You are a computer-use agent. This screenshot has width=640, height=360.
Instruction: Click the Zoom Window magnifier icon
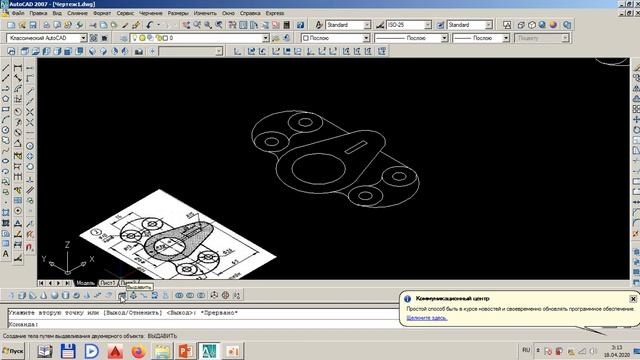tap(208, 25)
